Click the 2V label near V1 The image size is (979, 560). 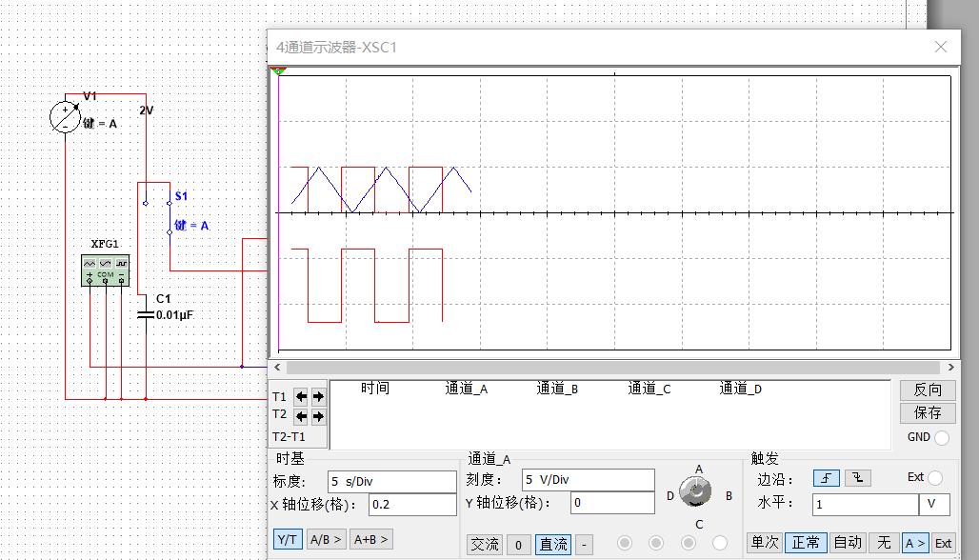(146, 110)
